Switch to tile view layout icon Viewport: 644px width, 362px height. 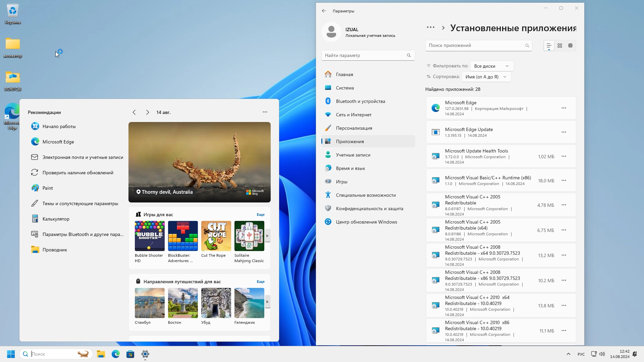pos(570,46)
